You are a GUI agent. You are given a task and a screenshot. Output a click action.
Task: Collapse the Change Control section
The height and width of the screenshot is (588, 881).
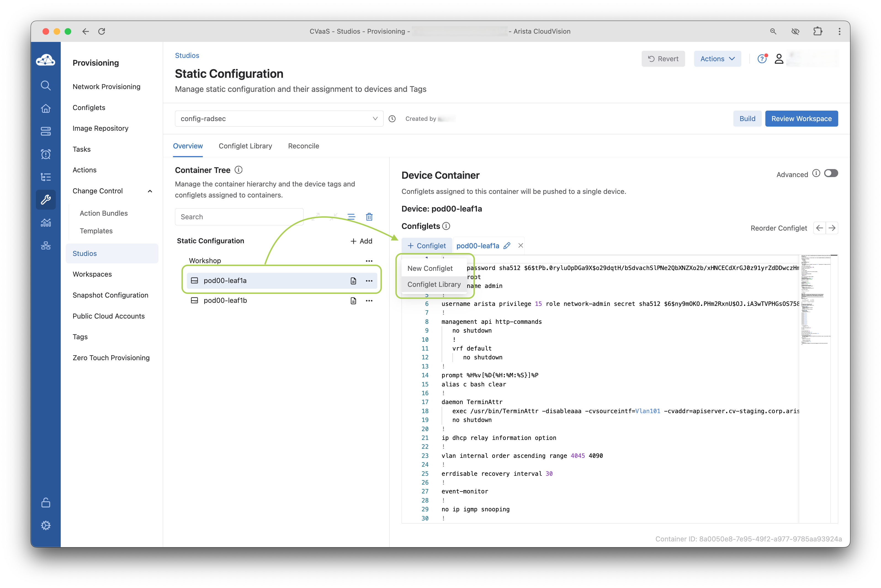pyautogui.click(x=150, y=191)
